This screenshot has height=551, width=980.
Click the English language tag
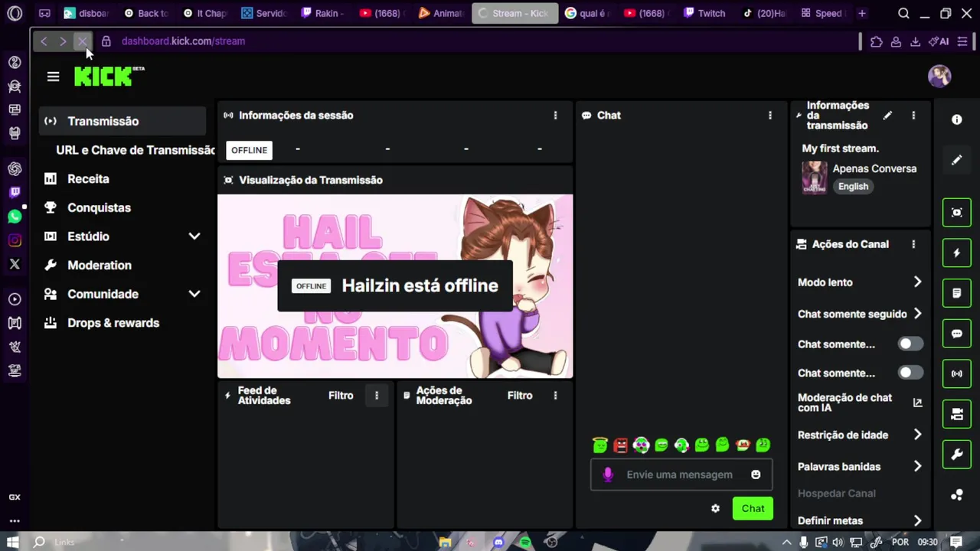853,187
